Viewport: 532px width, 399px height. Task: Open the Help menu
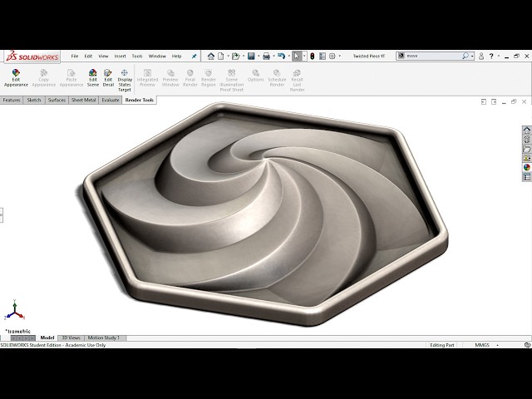tap(176, 57)
